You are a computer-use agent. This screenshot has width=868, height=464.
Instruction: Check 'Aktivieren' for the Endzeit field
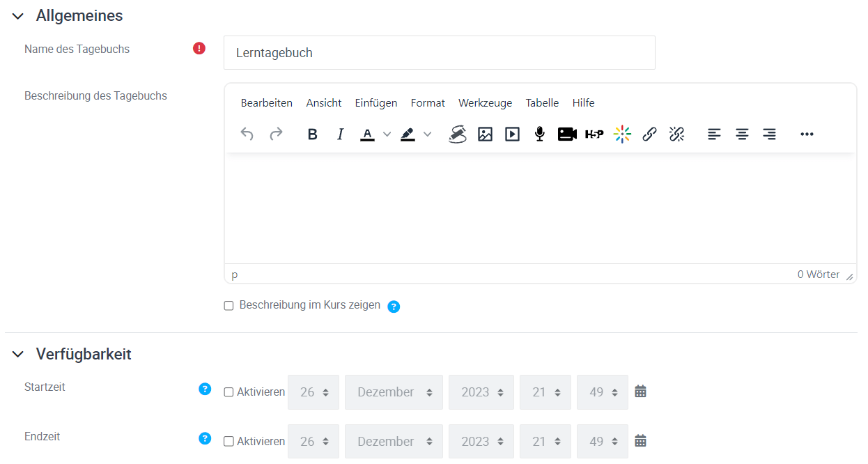click(228, 441)
